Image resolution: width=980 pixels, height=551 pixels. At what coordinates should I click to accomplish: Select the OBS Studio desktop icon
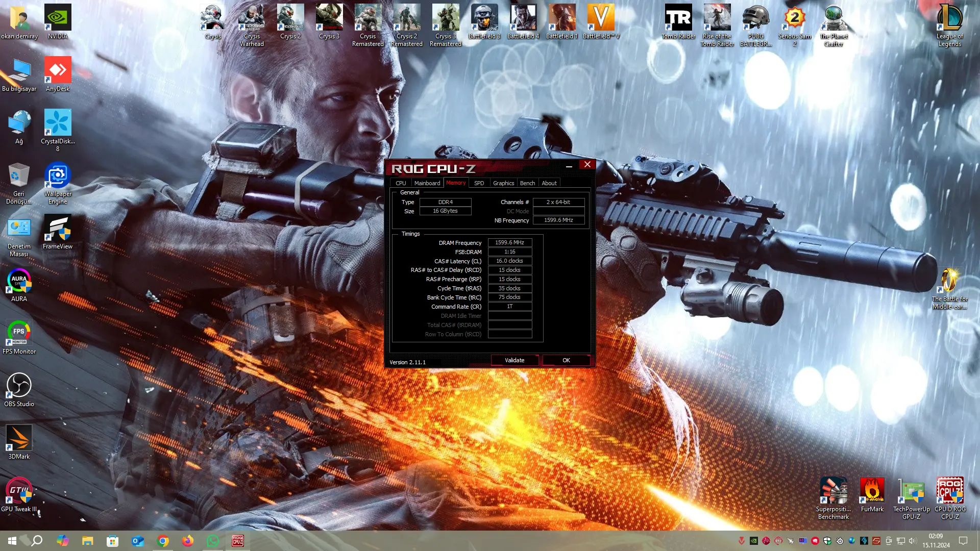(x=19, y=390)
